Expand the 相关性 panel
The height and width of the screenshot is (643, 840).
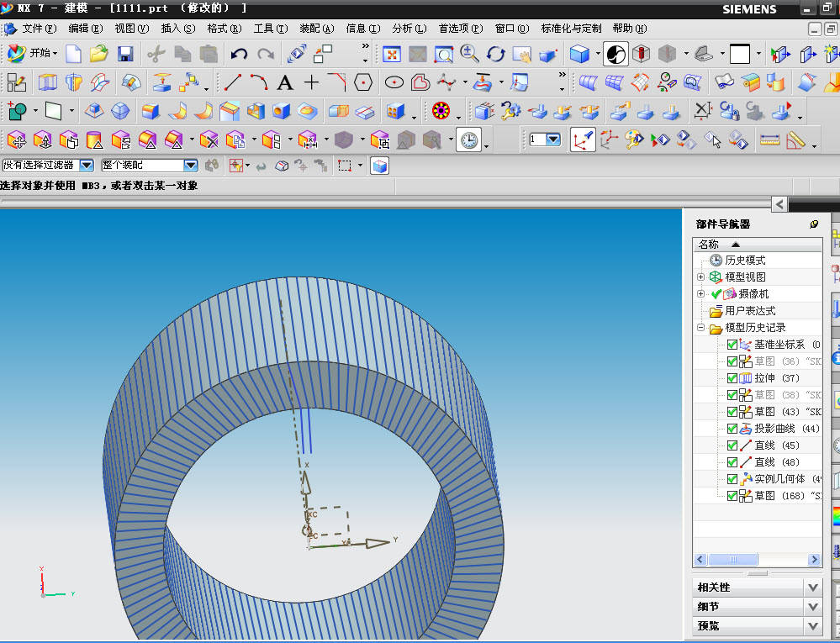point(812,588)
